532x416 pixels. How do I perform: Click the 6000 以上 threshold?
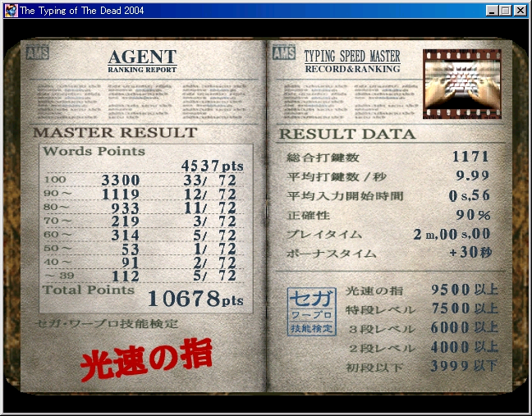[465, 327]
